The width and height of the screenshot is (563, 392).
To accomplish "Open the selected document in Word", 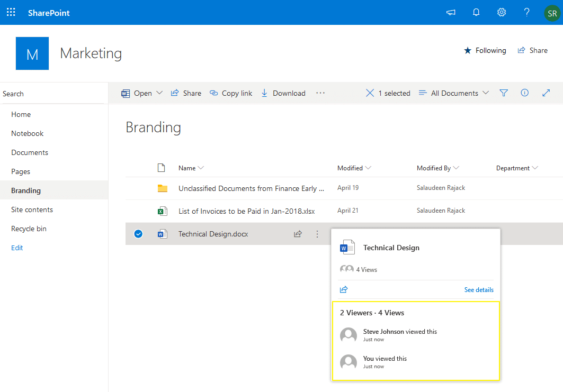I will (137, 93).
